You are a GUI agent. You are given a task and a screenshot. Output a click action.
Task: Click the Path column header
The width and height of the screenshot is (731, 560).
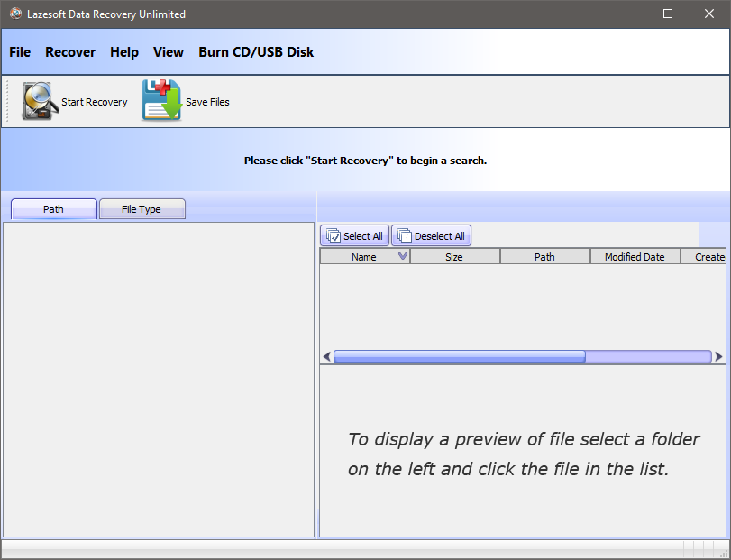click(x=544, y=257)
